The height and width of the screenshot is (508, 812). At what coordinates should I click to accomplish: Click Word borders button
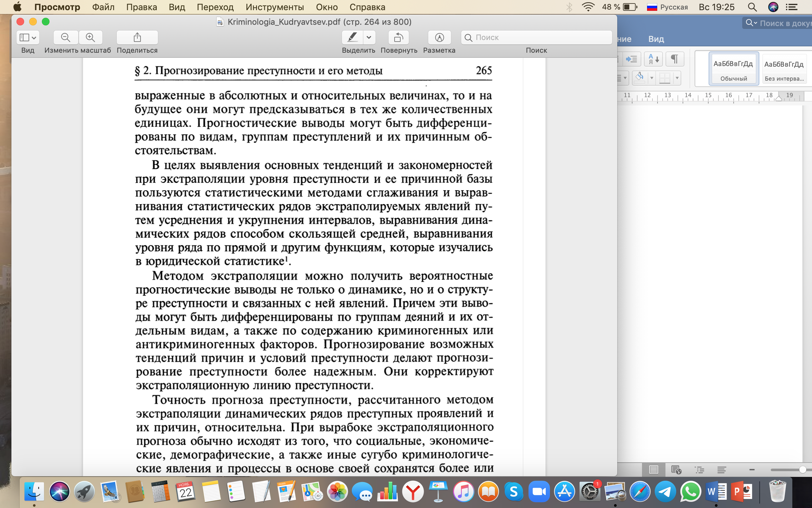point(665,78)
